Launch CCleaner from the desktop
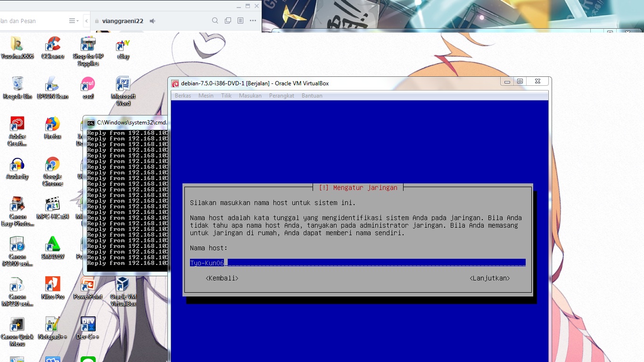Viewport: 644px width, 362px height. (x=52, y=48)
